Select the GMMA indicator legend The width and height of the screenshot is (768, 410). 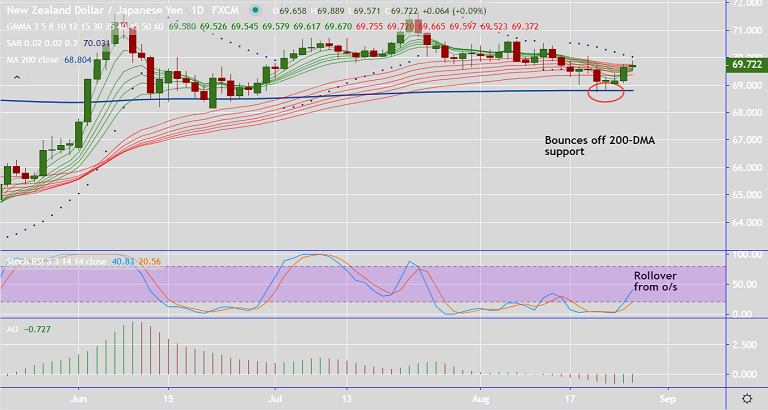[x=85, y=26]
